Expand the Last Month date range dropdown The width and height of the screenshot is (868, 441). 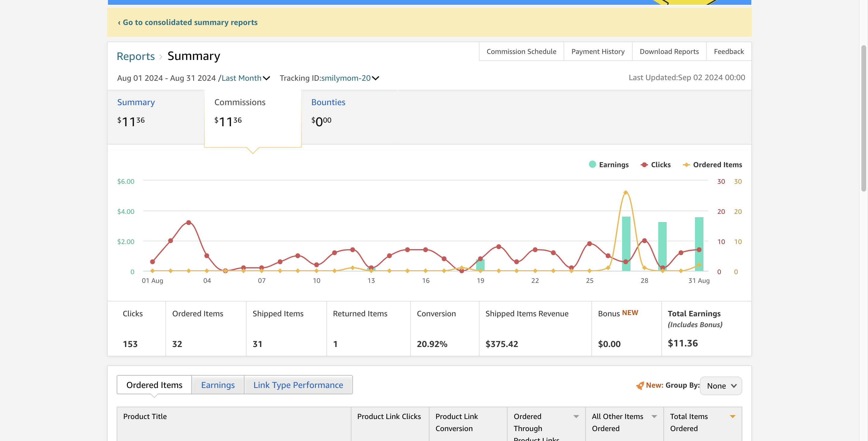point(246,78)
